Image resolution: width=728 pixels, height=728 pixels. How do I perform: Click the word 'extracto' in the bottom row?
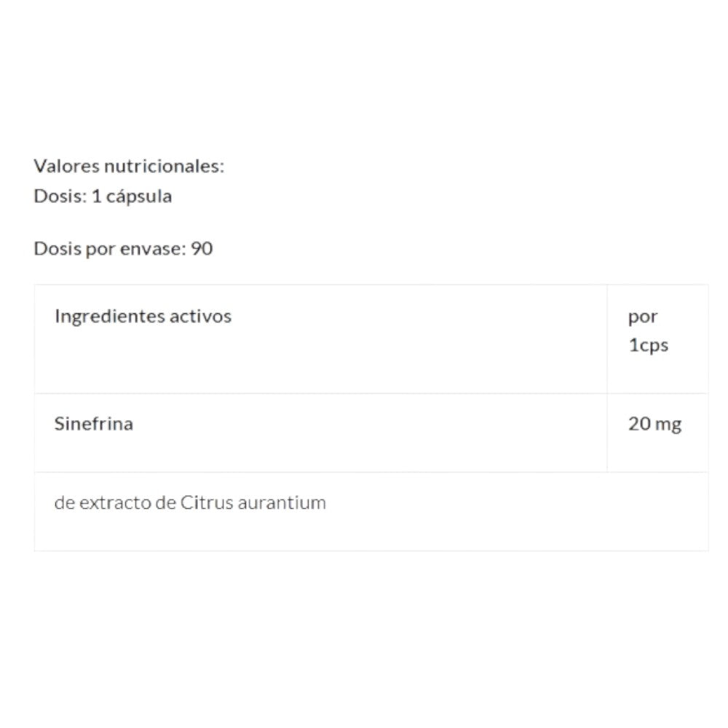click(x=111, y=503)
